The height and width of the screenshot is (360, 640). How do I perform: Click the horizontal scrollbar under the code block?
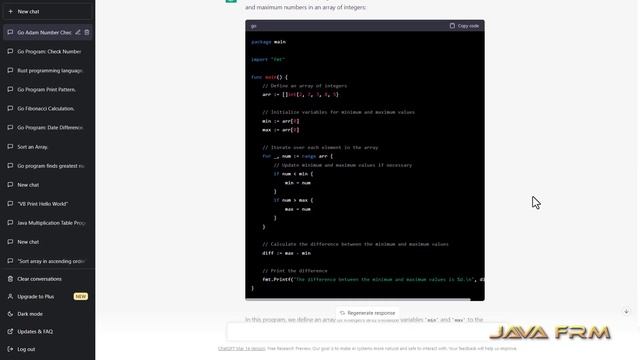coord(358,299)
